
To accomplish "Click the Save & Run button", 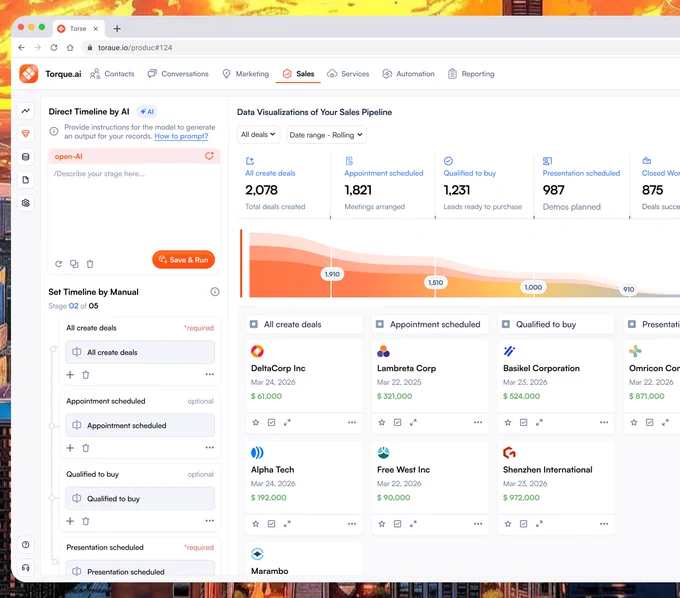I will coord(183,259).
